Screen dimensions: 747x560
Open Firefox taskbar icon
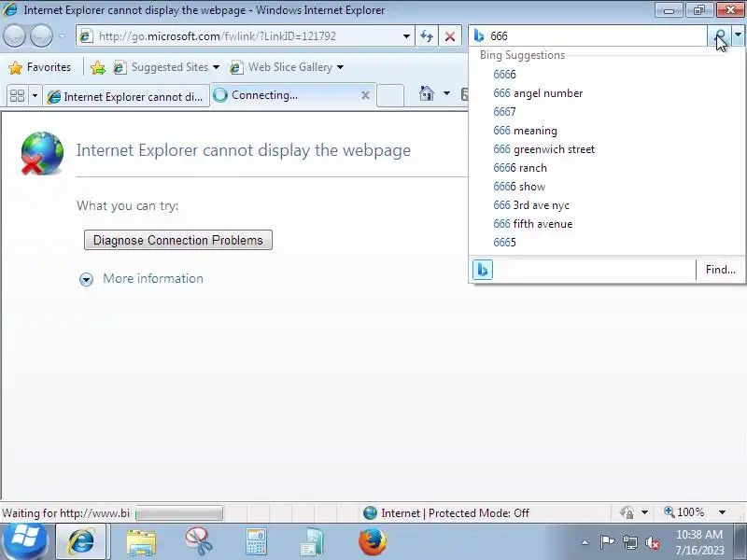tap(373, 542)
